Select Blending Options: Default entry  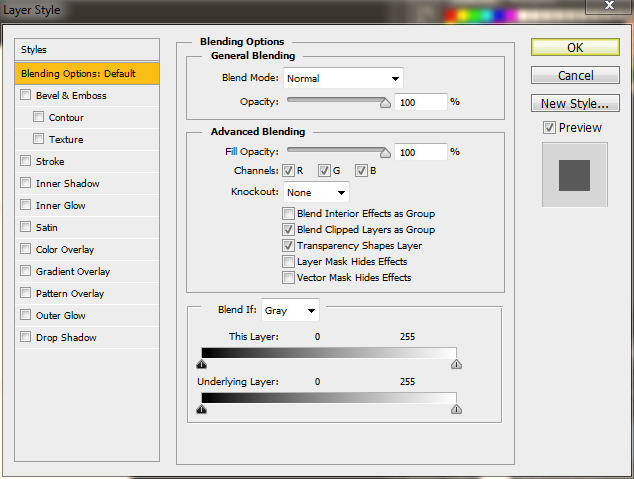click(87, 74)
